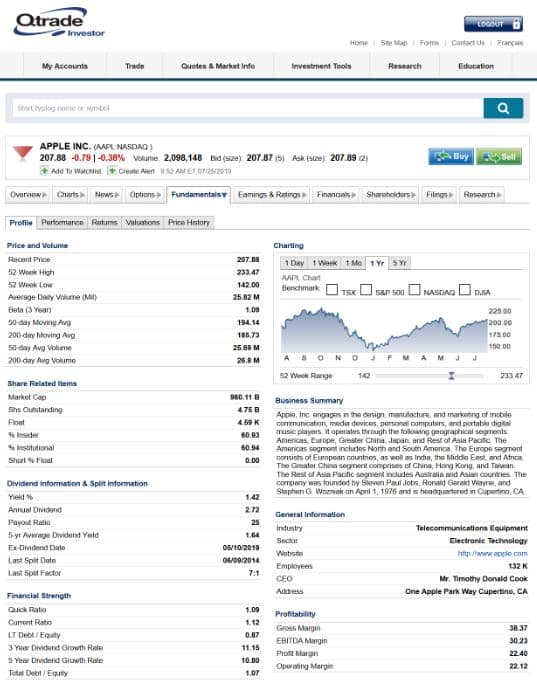Click the 52 Week Range slider marker

[x=451, y=376]
